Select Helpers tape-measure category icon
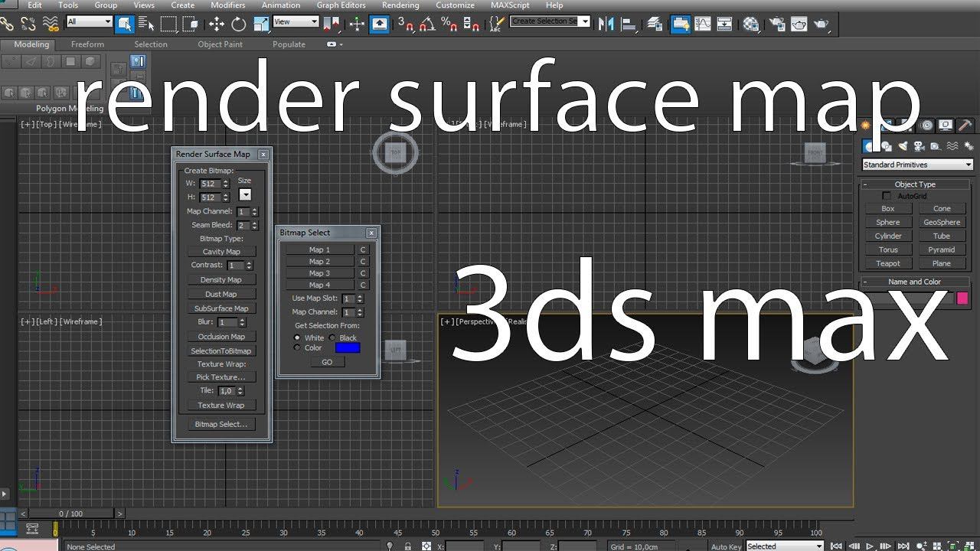This screenshot has width=980, height=551. [936, 146]
